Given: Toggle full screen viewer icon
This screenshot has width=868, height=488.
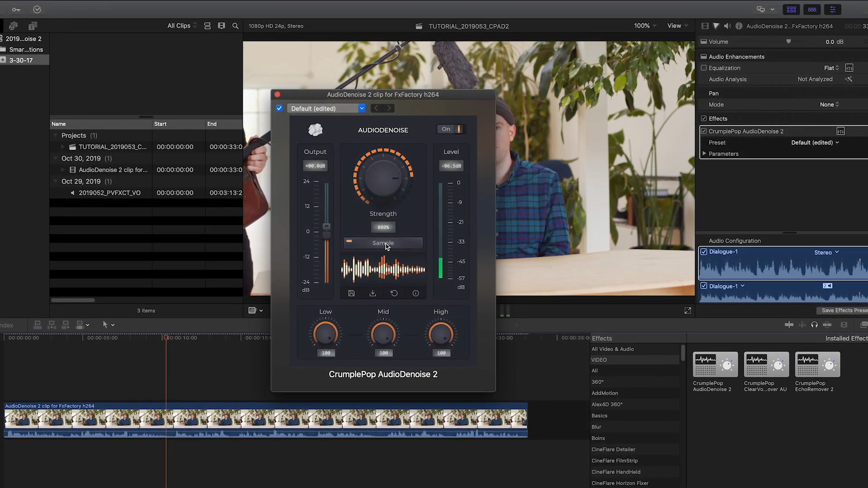Looking at the screenshot, I should [x=688, y=310].
